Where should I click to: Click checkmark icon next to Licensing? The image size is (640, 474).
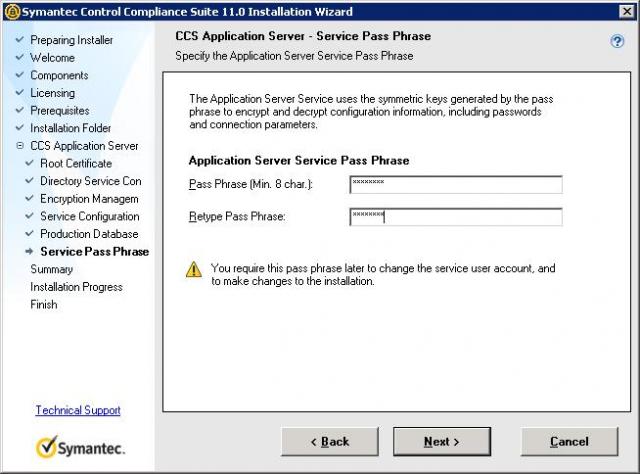[20, 93]
